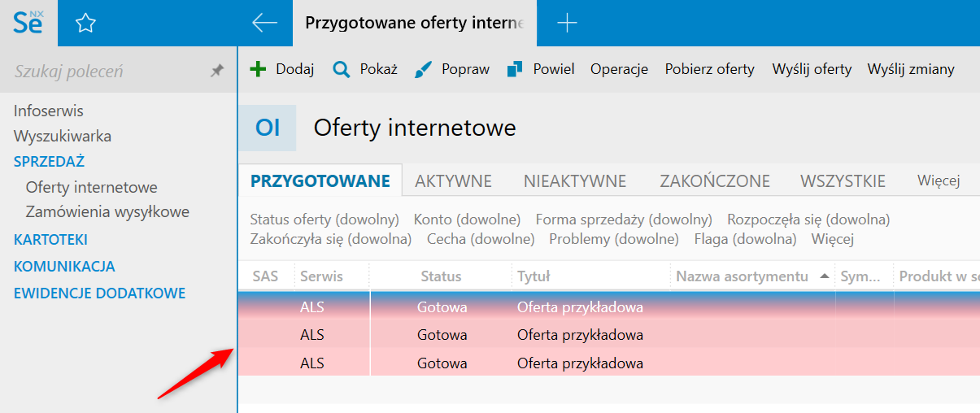980x413 pixels.
Task: Expand the KARTOTEKI section
Action: 50,240
